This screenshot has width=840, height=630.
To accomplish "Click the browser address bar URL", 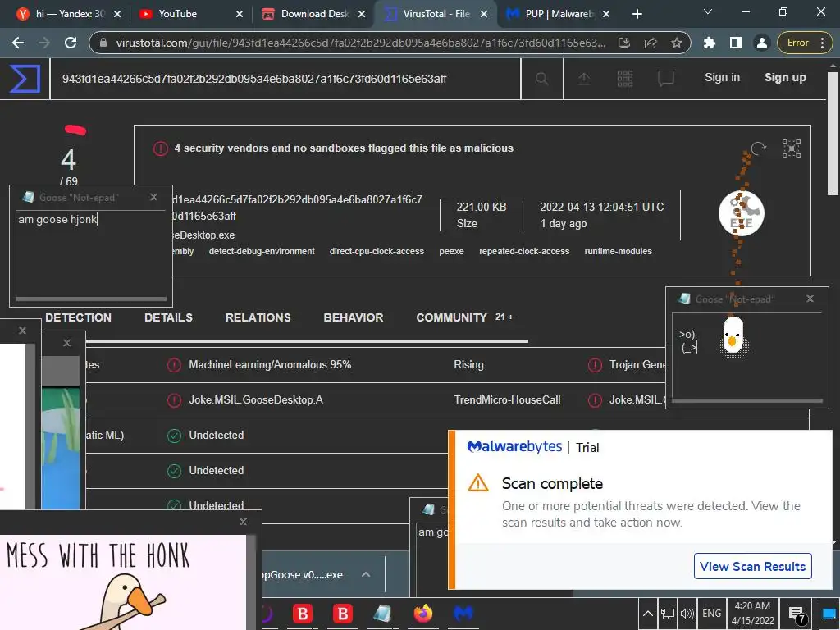I will (x=360, y=43).
